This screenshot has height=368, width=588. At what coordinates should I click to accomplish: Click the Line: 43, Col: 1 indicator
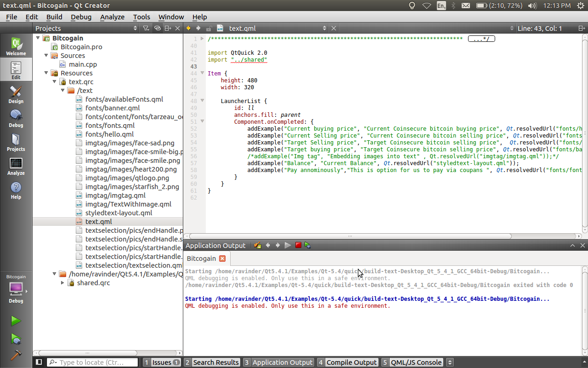[x=540, y=29]
